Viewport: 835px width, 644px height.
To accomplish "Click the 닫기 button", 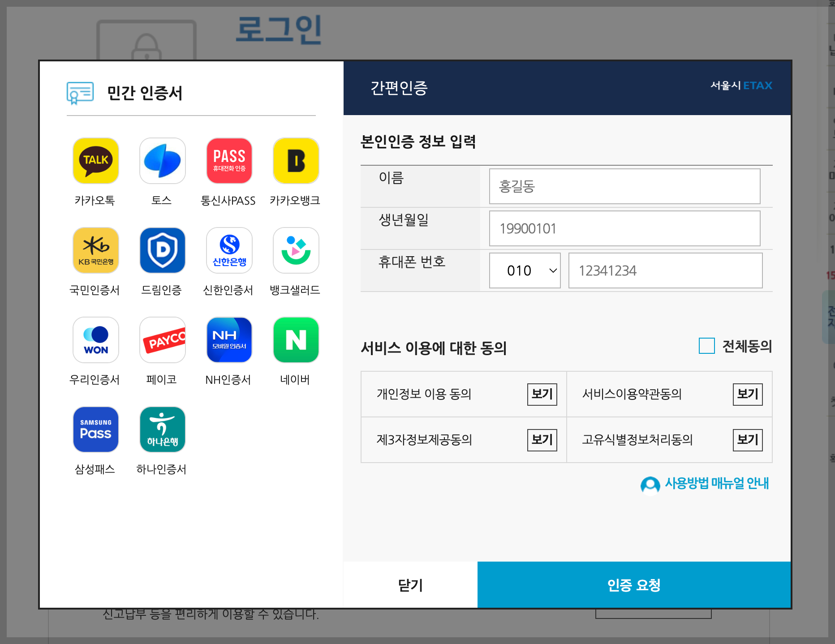I will (x=410, y=585).
